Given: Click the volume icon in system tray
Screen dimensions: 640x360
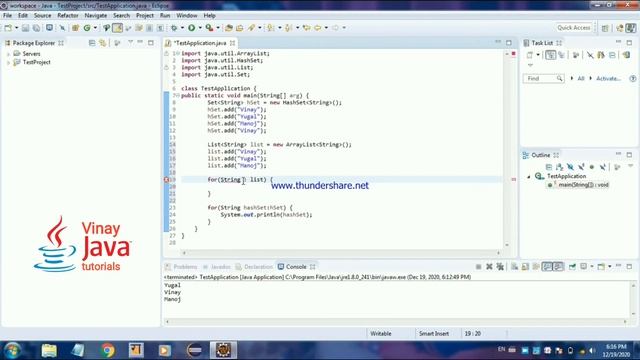Looking at the screenshot, I should [x=592, y=351].
